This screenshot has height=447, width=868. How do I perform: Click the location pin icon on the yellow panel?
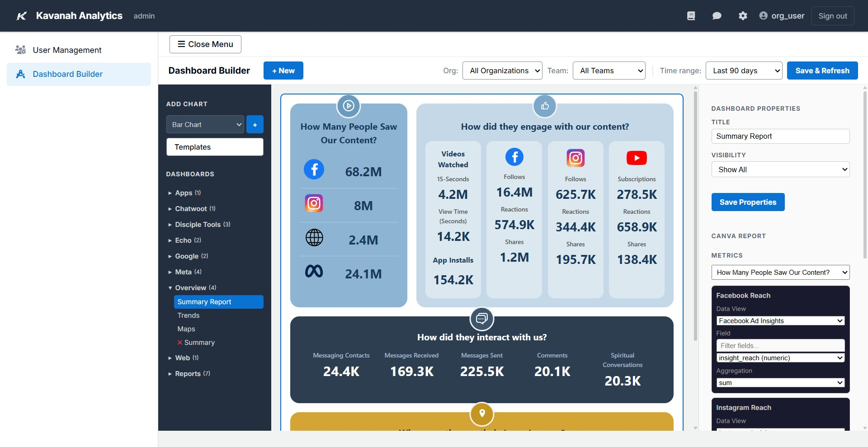pos(482,414)
